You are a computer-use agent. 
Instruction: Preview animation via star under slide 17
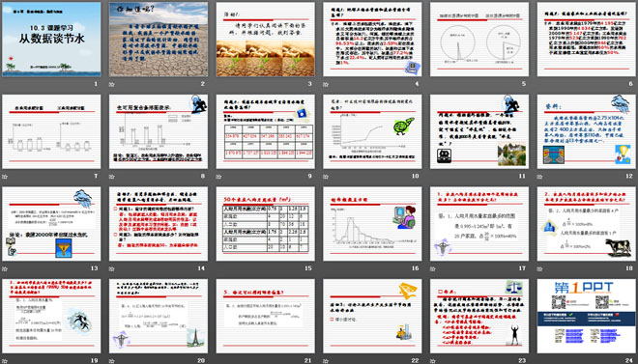432,268
